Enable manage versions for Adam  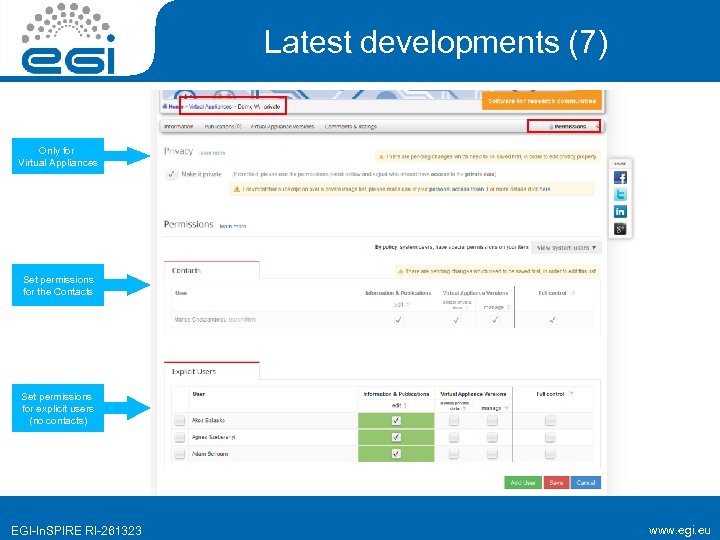click(x=492, y=454)
